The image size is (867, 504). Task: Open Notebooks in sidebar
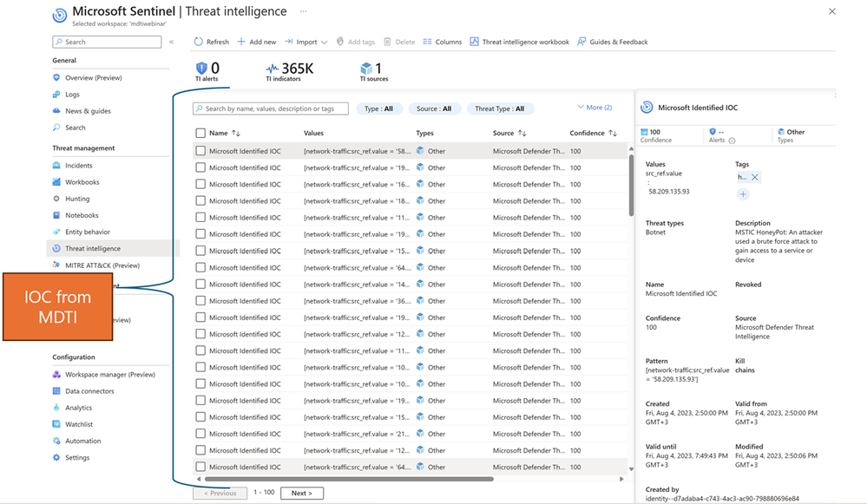coord(82,215)
